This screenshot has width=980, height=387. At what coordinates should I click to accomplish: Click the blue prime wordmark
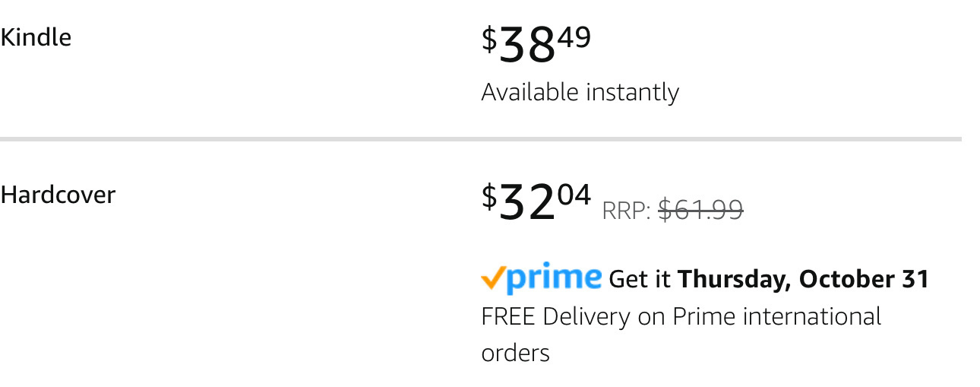pyautogui.click(x=554, y=279)
